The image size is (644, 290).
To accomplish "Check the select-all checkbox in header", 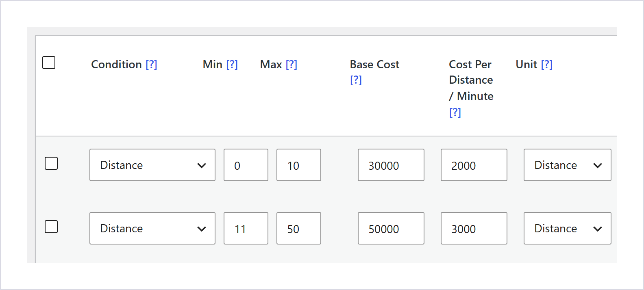I will coord(49,63).
